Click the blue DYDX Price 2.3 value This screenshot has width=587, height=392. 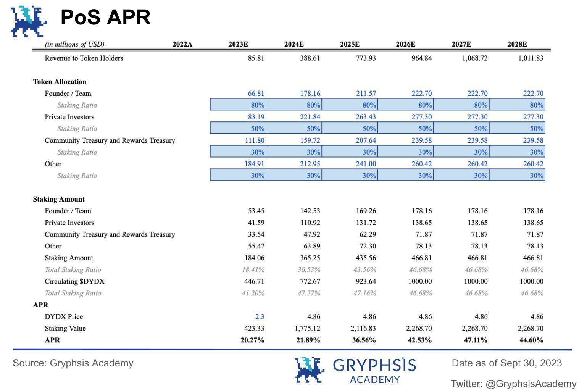[x=260, y=317]
